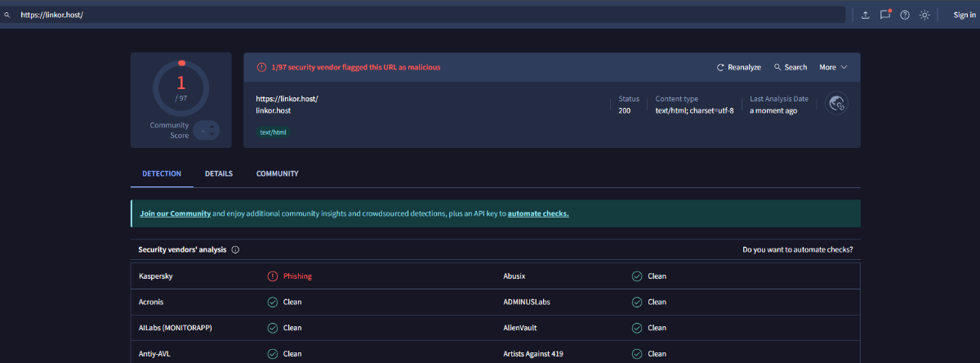
Task: Open the Join our Community link
Action: (176, 213)
